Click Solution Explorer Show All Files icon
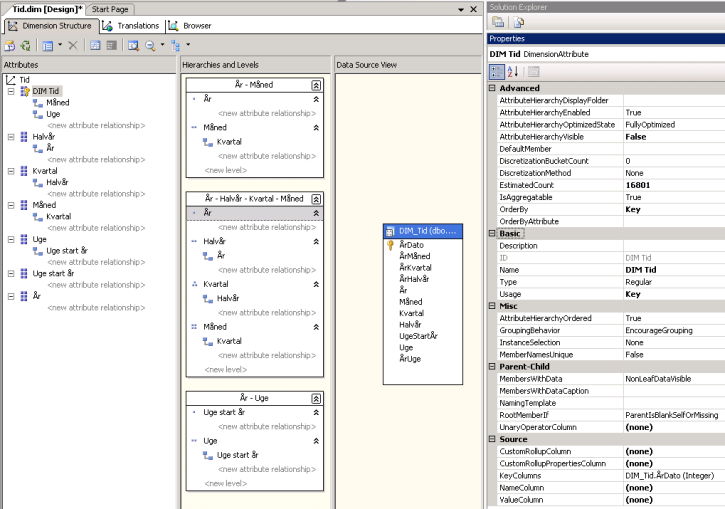The image size is (725, 509). click(519, 22)
